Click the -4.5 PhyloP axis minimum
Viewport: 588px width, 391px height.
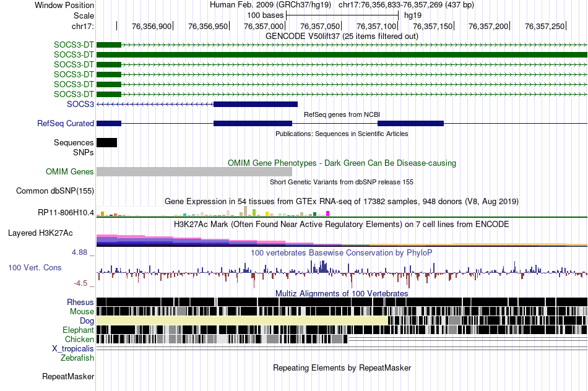pyautogui.click(x=80, y=283)
